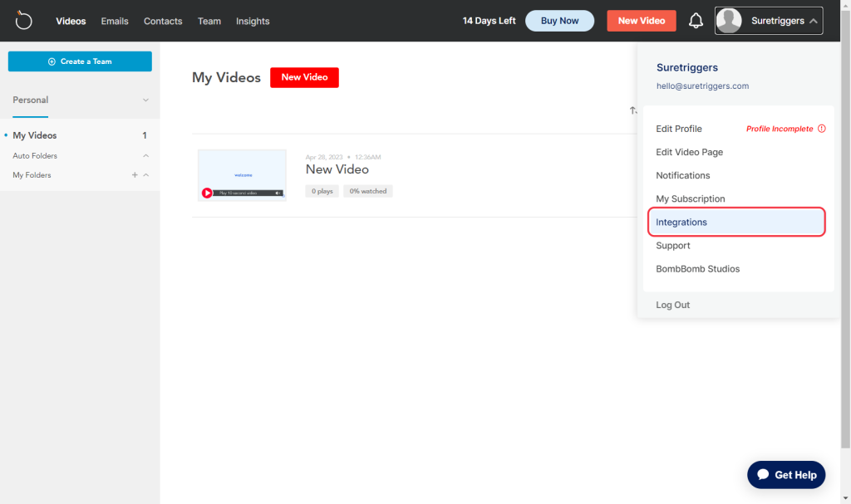This screenshot has width=851, height=504.
Task: Click the Create a Team button
Action: point(80,61)
